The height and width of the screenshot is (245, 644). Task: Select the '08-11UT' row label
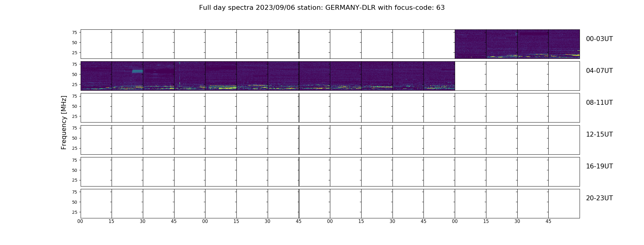[x=599, y=103]
